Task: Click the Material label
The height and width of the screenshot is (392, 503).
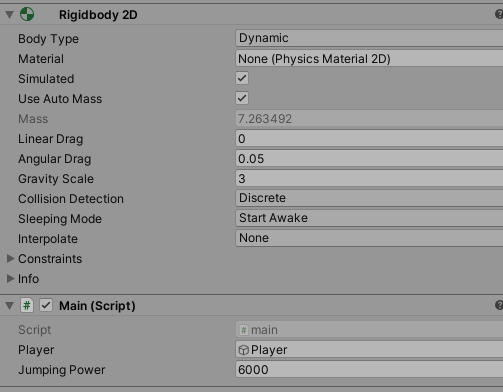Action: [41, 59]
